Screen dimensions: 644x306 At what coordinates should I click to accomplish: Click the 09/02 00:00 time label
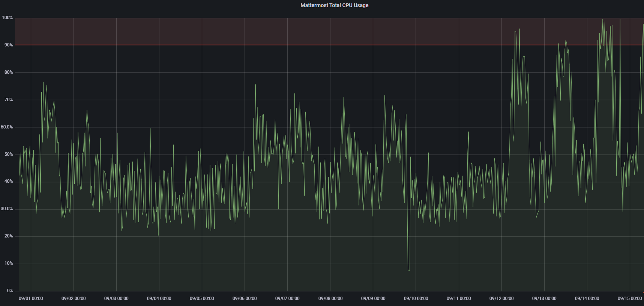click(x=74, y=299)
